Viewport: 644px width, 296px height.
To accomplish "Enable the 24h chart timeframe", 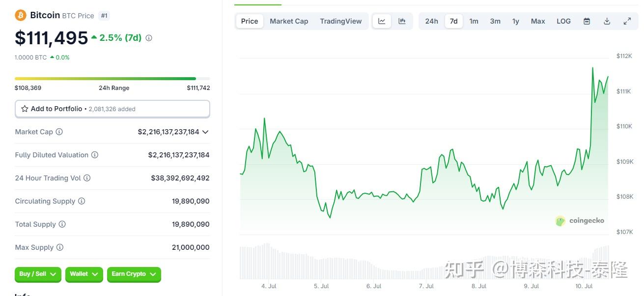I will click(x=431, y=21).
